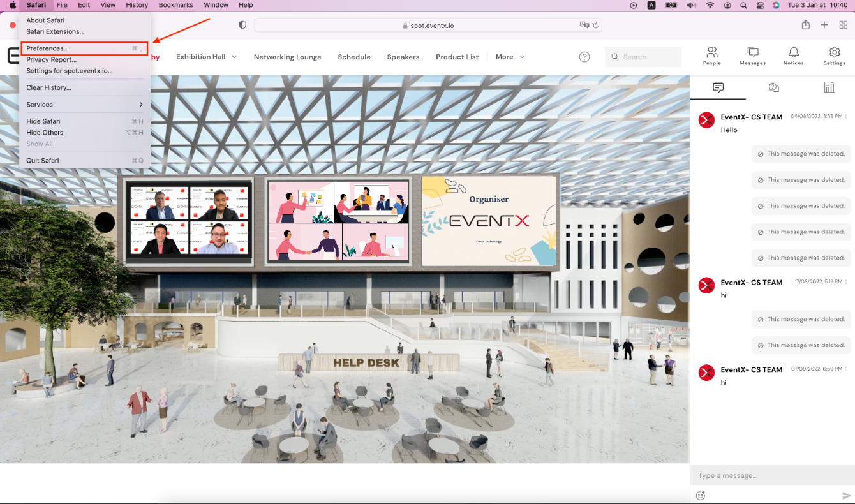Open Spotlight search in menu bar

[x=743, y=5]
